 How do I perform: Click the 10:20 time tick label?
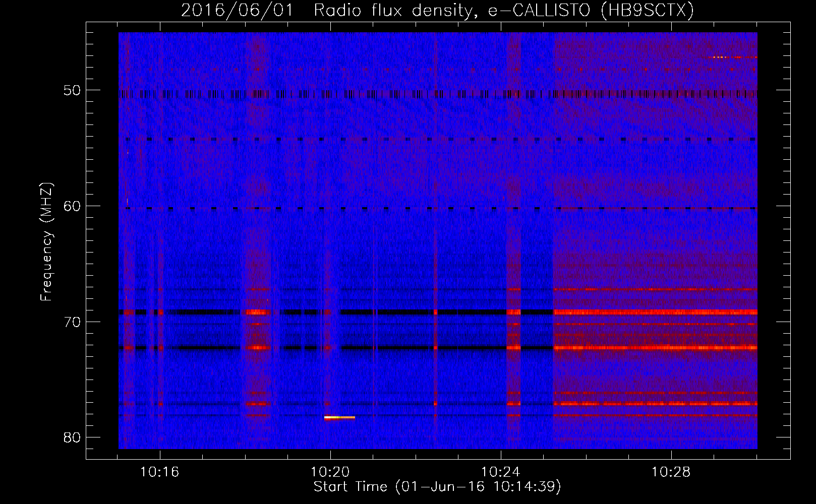(x=330, y=472)
